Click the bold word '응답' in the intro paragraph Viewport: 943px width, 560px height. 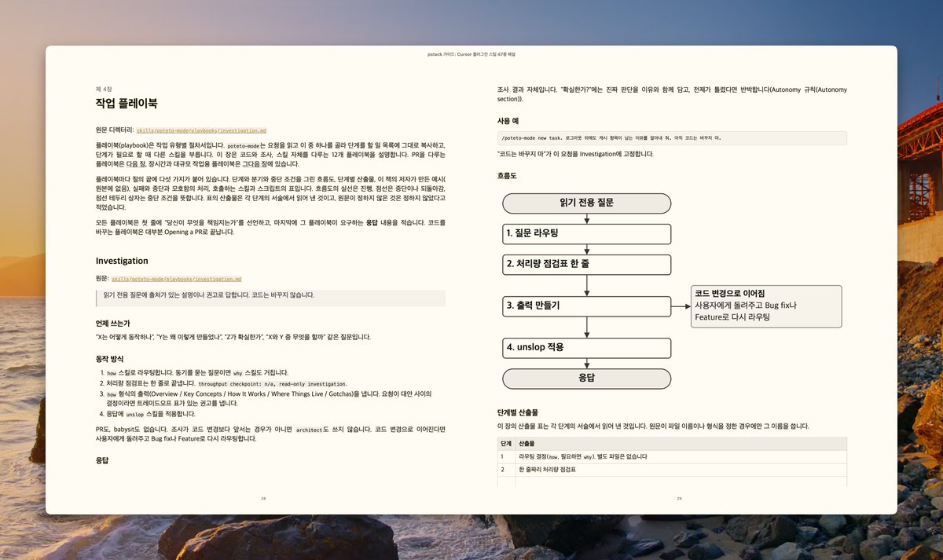pyautogui.click(x=372, y=224)
